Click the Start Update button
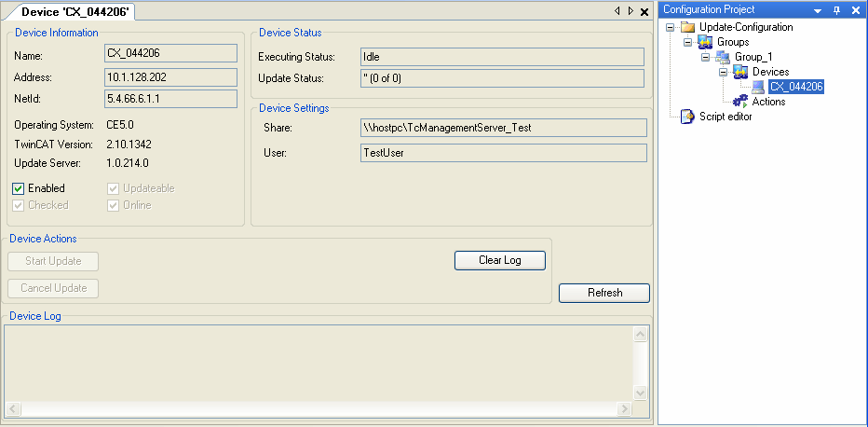Screen dimensions: 868x427 point(53,261)
